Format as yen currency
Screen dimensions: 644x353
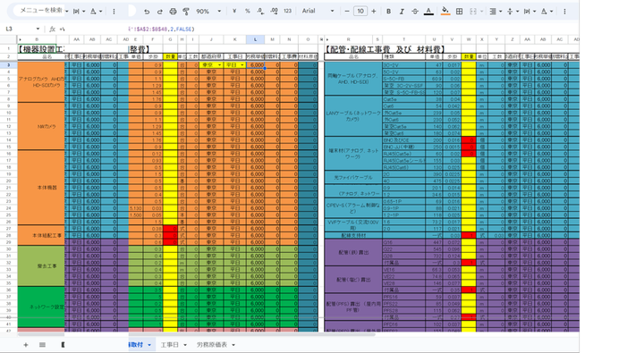point(234,11)
